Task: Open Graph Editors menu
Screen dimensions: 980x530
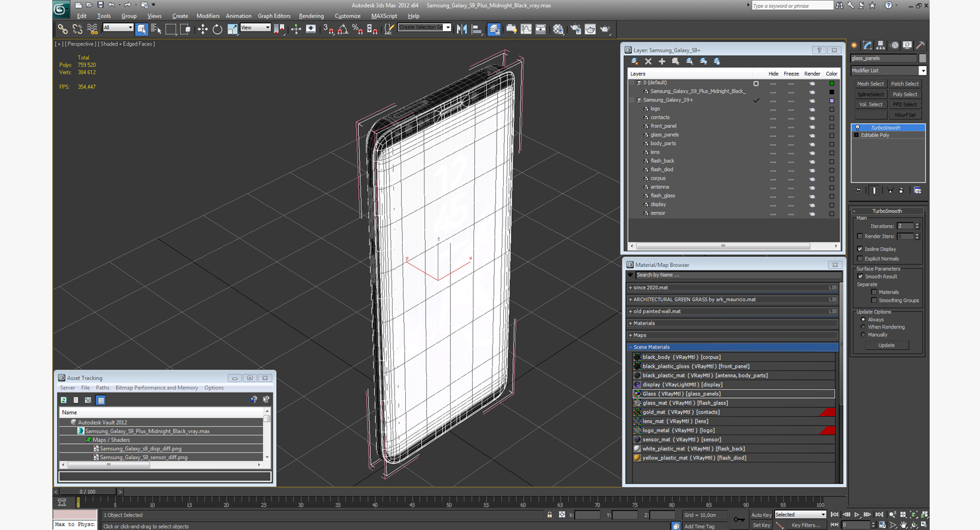Action: tap(274, 16)
